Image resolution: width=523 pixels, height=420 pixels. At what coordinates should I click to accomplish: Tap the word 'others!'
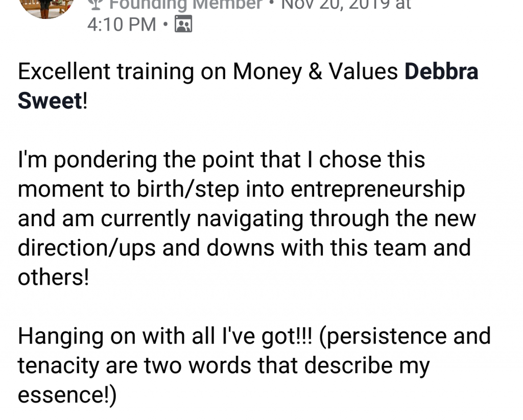click(53, 277)
